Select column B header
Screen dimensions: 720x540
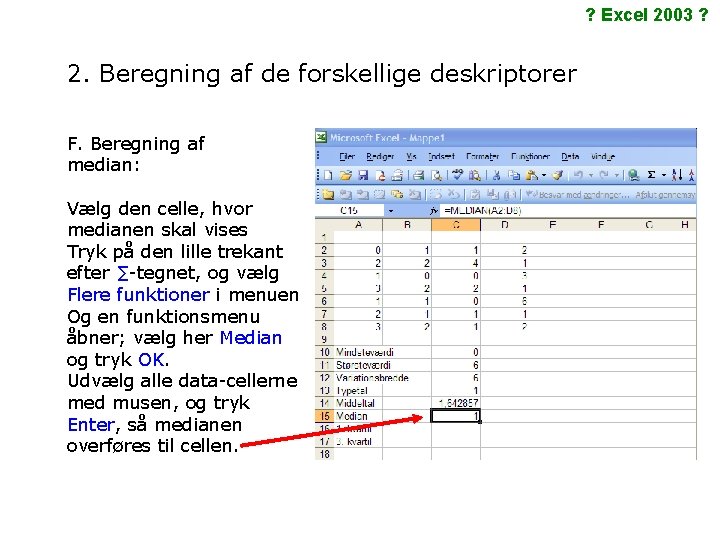[x=407, y=225]
